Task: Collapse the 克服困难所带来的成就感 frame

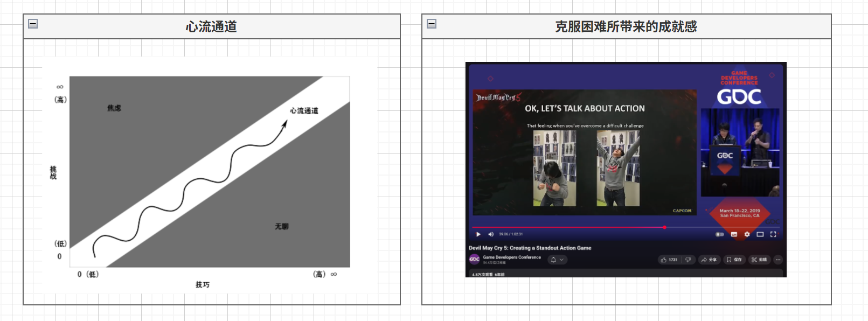Action: [432, 24]
